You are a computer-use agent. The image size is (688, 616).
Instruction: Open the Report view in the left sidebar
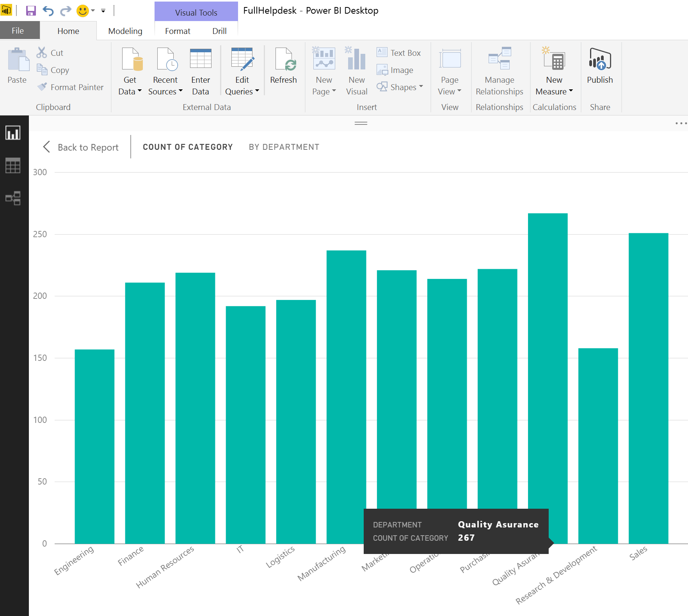coord(13,133)
